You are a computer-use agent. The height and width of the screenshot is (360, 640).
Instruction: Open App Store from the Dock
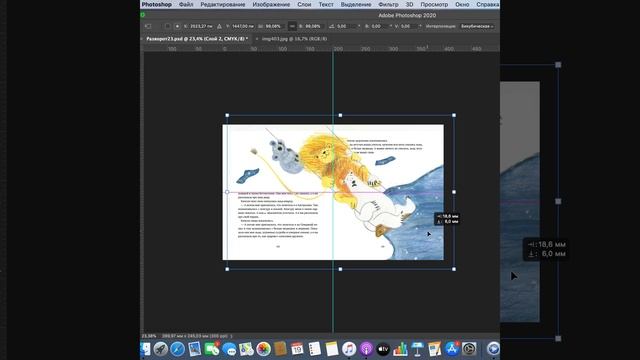[x=452, y=349]
